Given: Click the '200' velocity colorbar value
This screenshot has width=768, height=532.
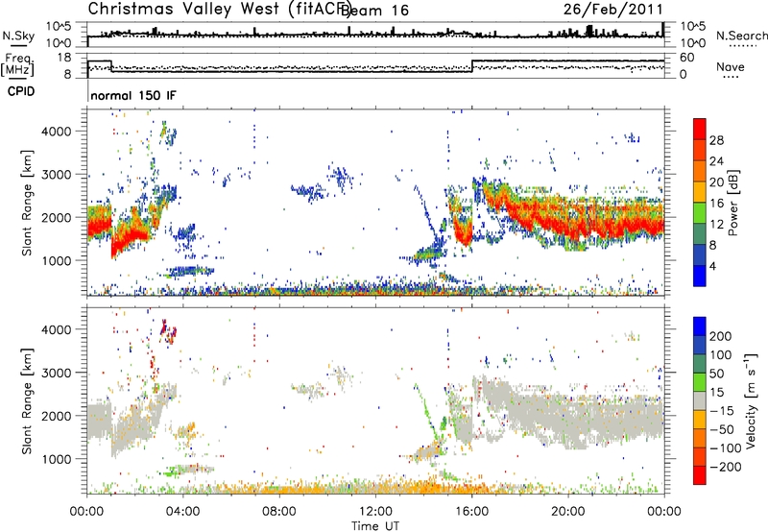Looking at the screenshot, I should coord(721,336).
